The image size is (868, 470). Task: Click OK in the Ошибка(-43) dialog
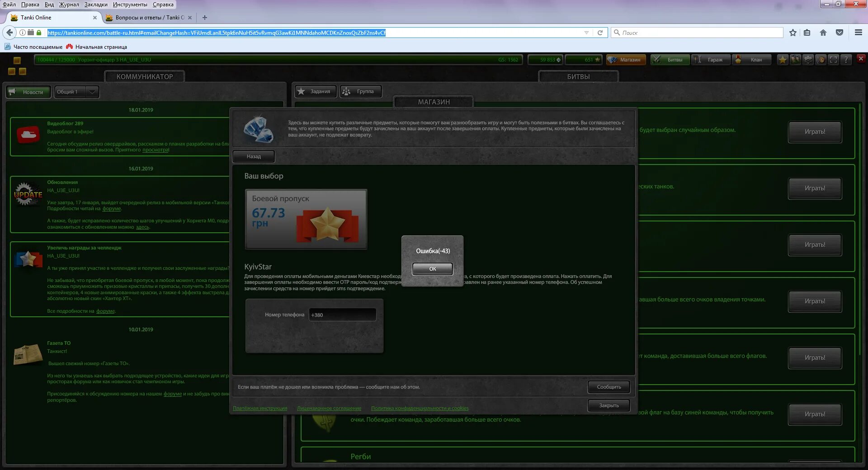432,269
